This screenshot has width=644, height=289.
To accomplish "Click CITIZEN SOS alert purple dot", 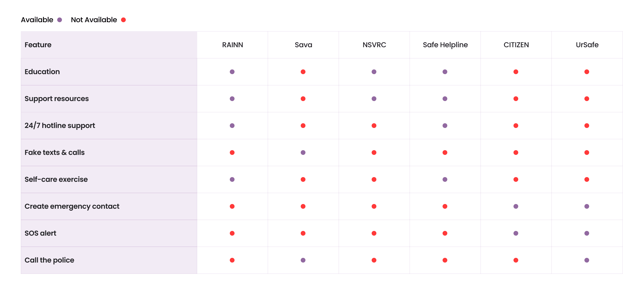I will (x=515, y=233).
